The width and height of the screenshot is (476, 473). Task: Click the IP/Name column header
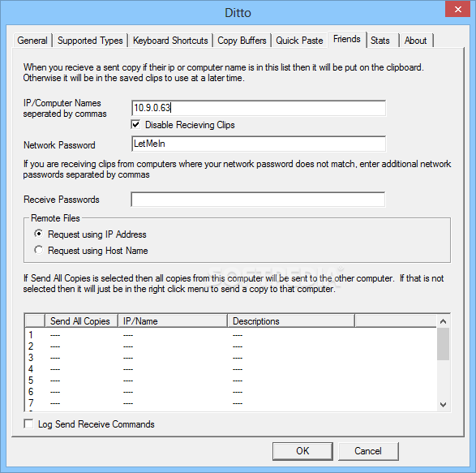pyautogui.click(x=173, y=321)
